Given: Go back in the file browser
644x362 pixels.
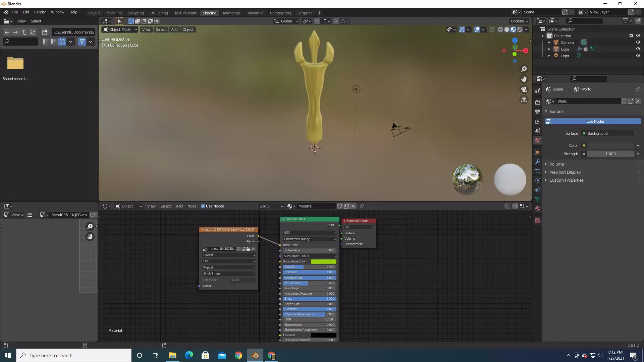Looking at the screenshot, I should click(x=7, y=32).
